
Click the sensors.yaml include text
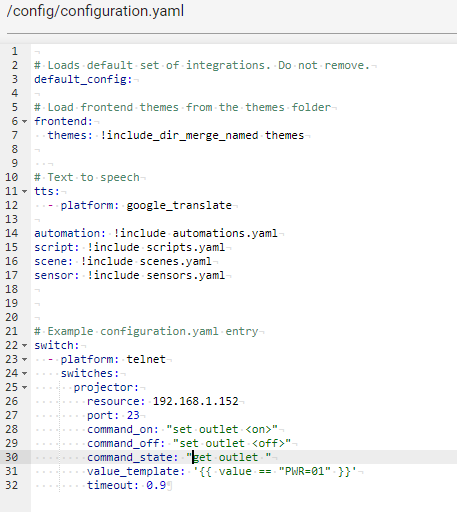186,275
